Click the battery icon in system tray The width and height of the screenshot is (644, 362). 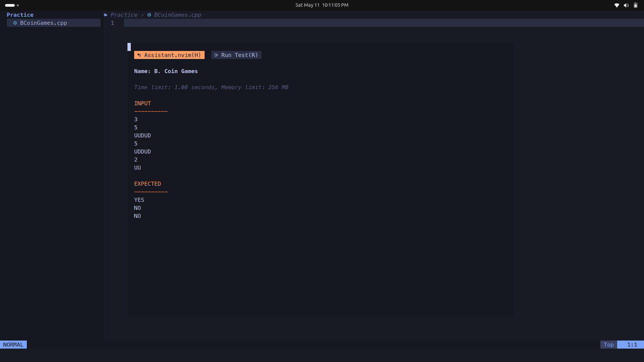coord(635,5)
